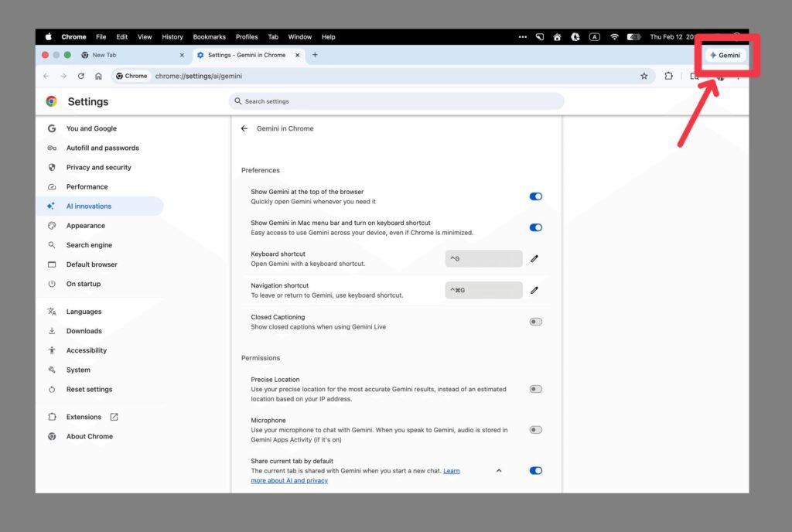Click the Chrome site chip in address bar
This screenshot has height=532, width=792.
tap(131, 77)
